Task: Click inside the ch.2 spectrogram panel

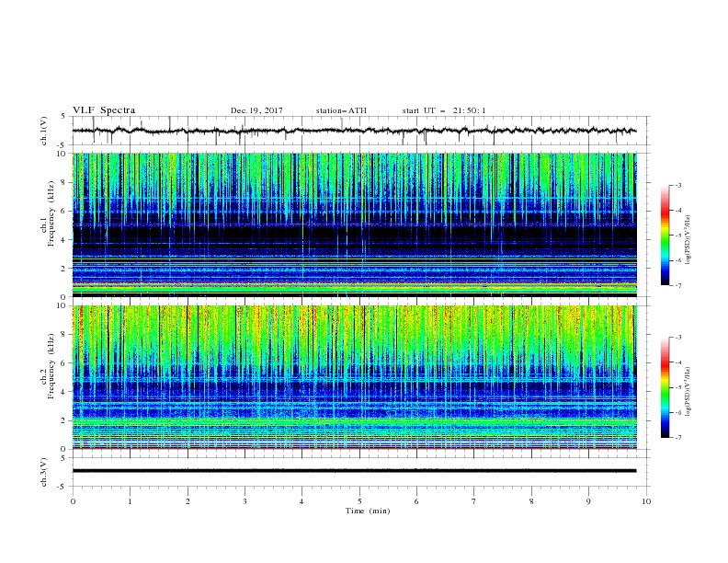Action: click(354, 377)
